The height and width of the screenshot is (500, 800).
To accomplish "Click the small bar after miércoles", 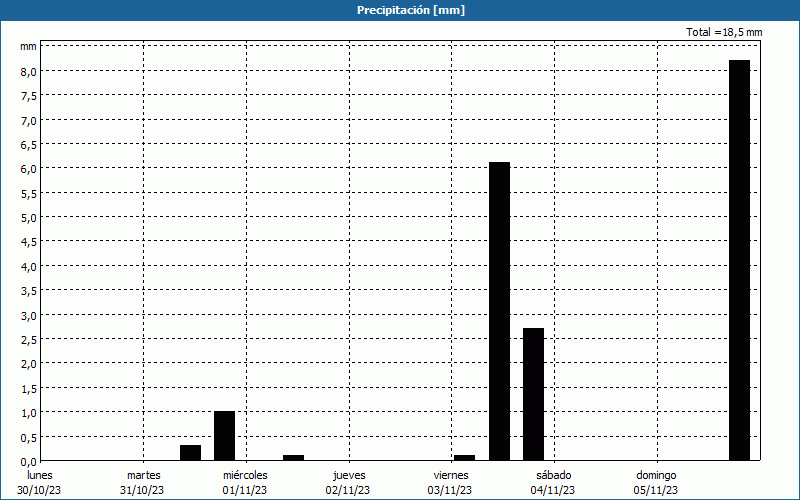I will [x=293, y=458].
